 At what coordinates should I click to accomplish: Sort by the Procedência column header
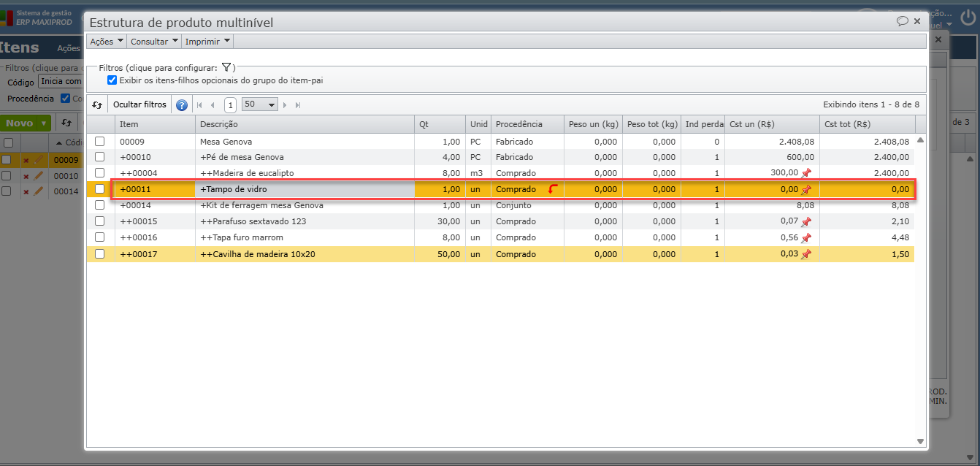[527, 124]
